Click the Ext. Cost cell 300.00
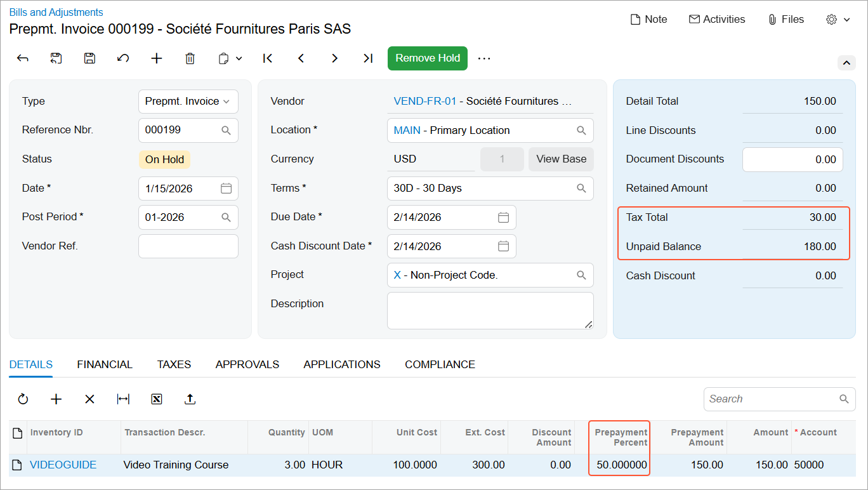868x490 pixels. [x=475, y=465]
